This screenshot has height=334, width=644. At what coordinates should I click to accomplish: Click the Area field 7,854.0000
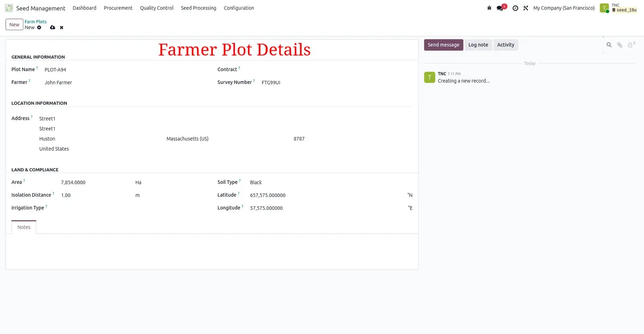(97, 182)
